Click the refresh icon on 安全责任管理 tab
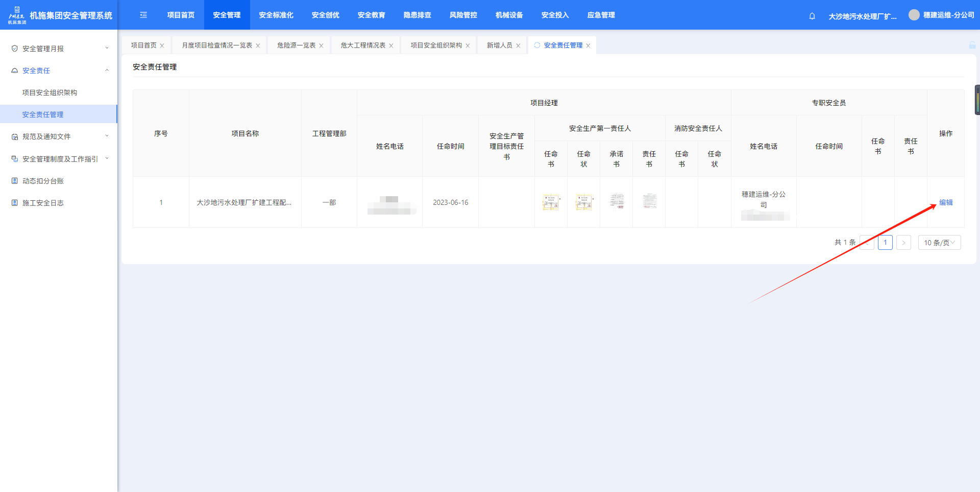Viewport: 980px width, 492px height. tap(537, 45)
